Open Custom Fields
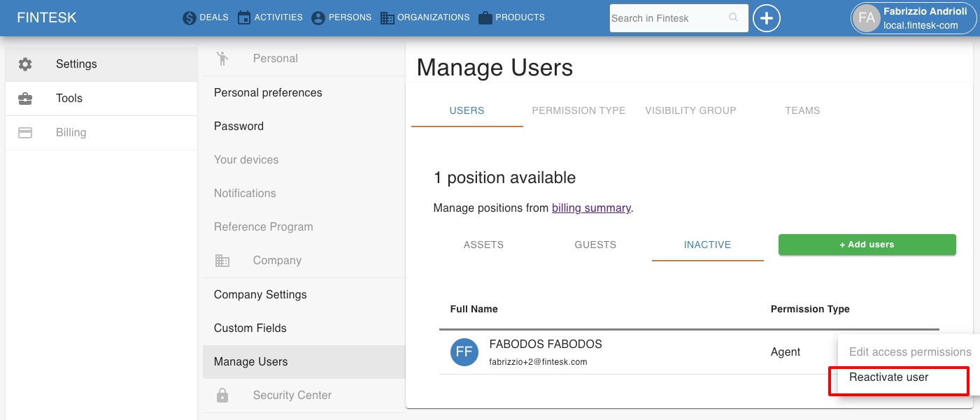This screenshot has height=420, width=980. coord(304,328)
